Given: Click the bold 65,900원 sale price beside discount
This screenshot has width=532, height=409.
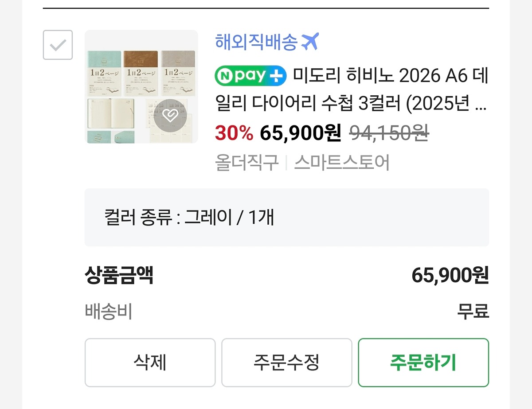Looking at the screenshot, I should click(x=300, y=132).
